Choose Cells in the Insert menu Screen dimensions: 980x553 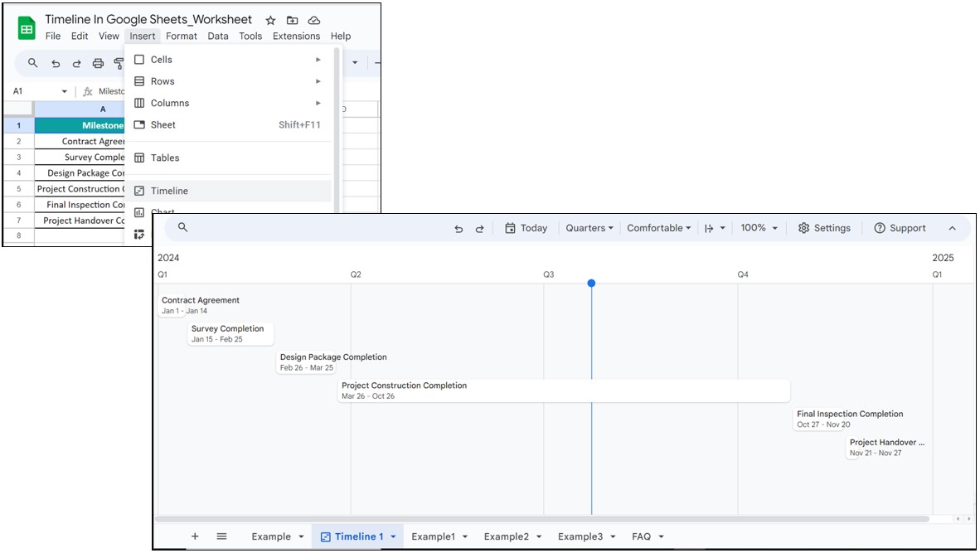click(230, 60)
